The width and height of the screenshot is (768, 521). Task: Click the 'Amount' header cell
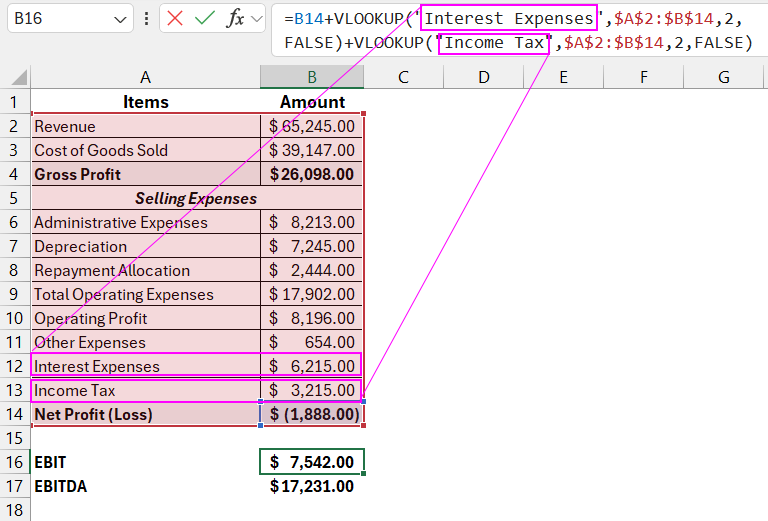tap(312, 102)
